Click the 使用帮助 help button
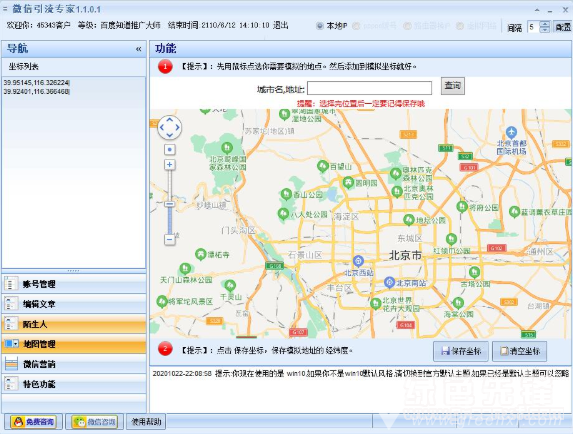The height and width of the screenshot is (434, 573). (x=146, y=422)
